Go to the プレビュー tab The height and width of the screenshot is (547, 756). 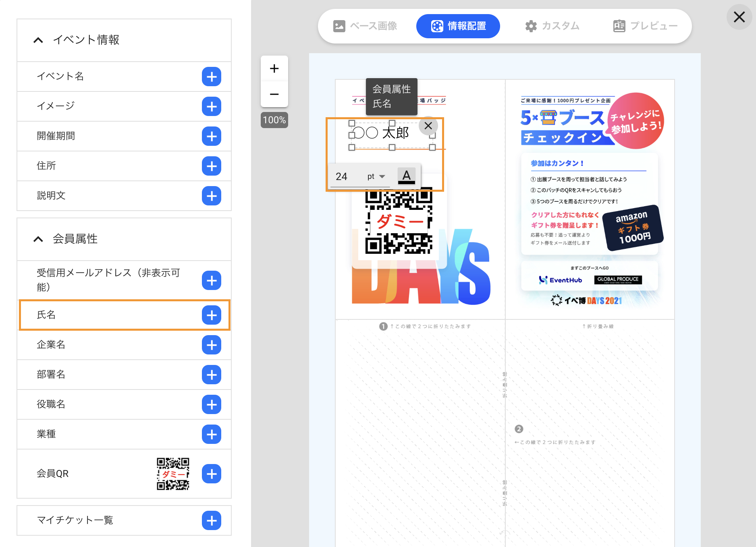pyautogui.click(x=646, y=26)
